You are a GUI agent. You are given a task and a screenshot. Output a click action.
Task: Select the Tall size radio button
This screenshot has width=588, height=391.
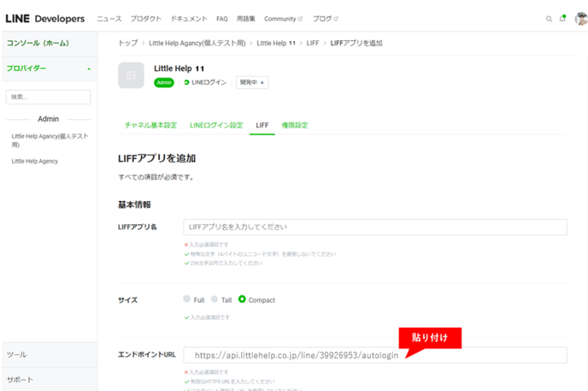coord(215,299)
